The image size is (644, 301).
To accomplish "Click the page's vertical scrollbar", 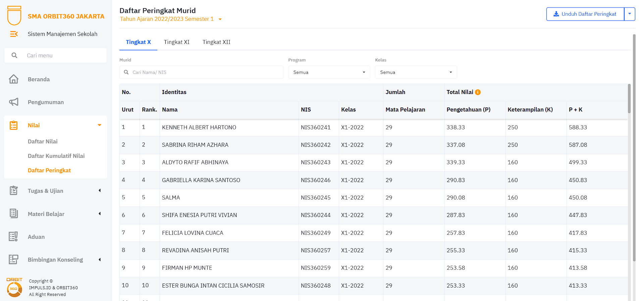I will click(x=634, y=148).
